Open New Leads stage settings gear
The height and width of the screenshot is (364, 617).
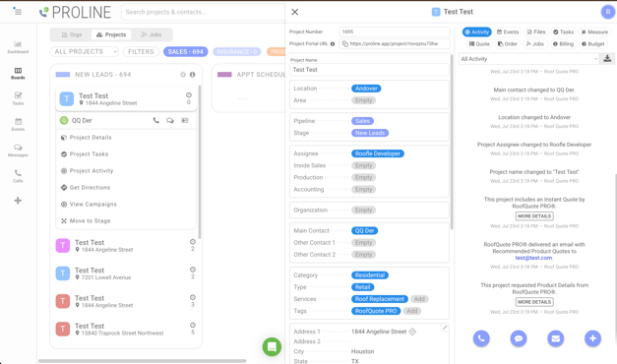(183, 75)
